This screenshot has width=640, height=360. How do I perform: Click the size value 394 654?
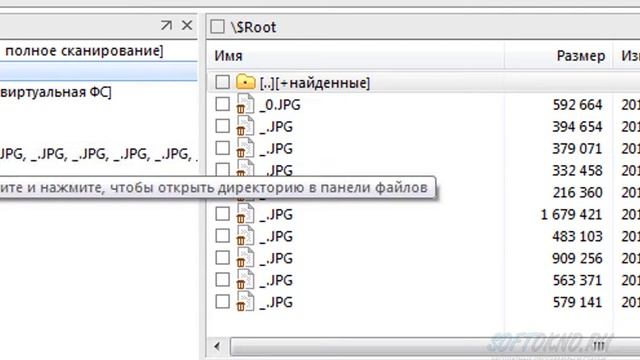[578, 127]
